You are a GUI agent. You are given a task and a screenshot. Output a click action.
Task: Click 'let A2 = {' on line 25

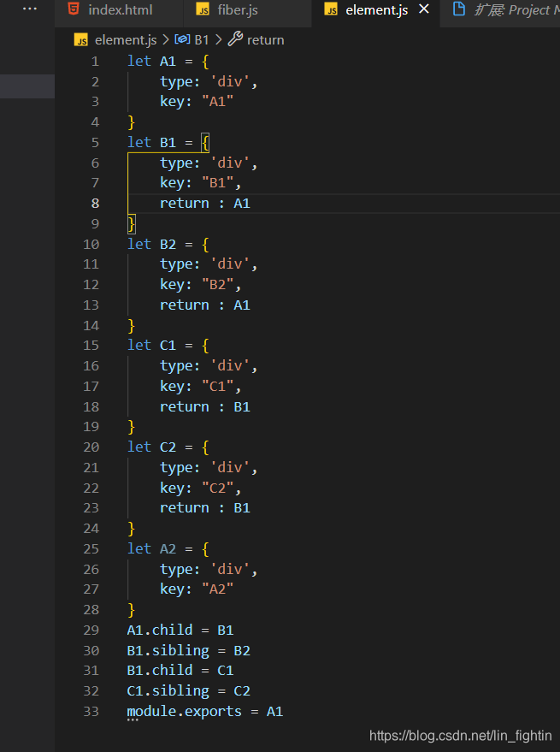point(168,548)
